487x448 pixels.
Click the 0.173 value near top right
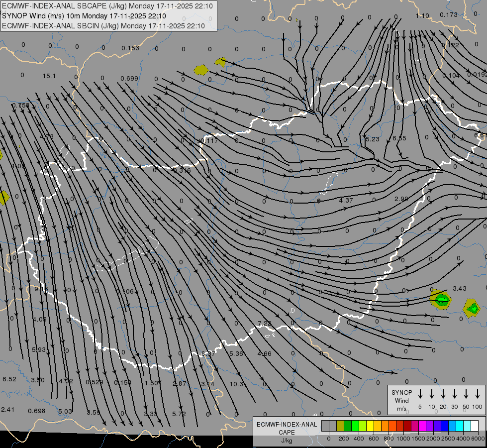pos(449,14)
